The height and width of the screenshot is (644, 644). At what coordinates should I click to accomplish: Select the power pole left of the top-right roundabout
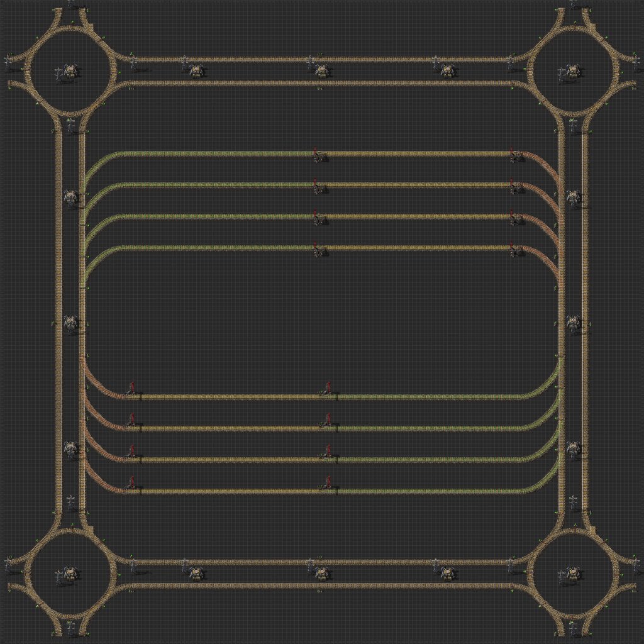(x=510, y=64)
